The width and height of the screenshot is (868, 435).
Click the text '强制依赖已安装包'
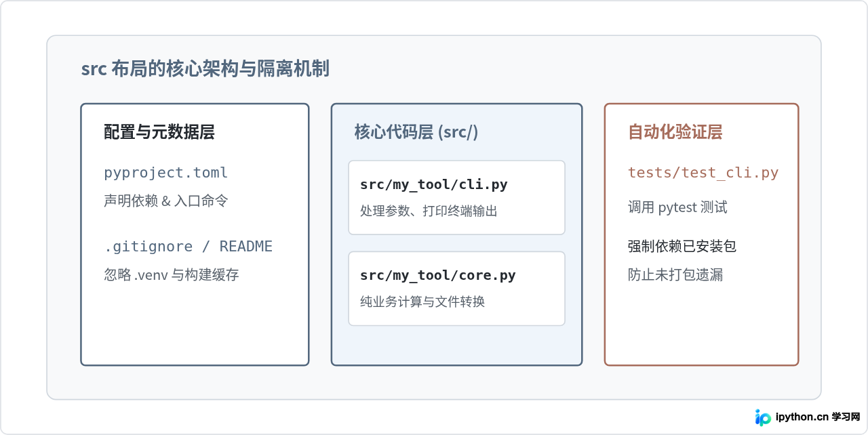(x=682, y=247)
